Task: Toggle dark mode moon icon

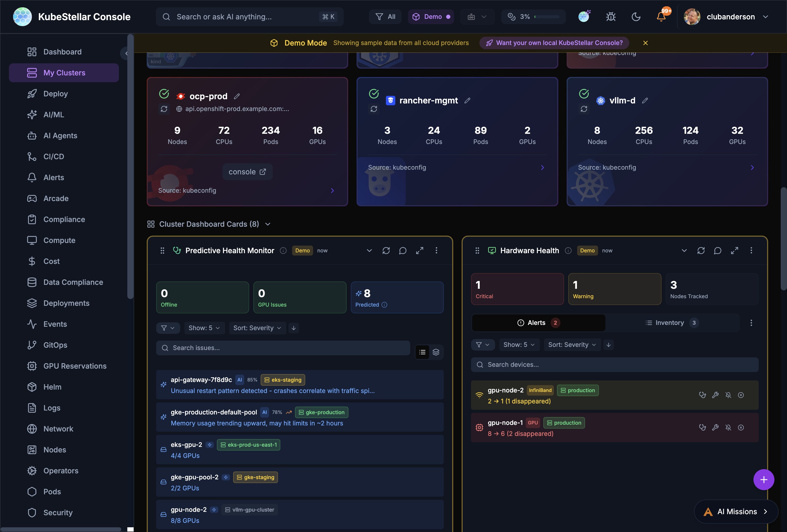Action: [636, 16]
